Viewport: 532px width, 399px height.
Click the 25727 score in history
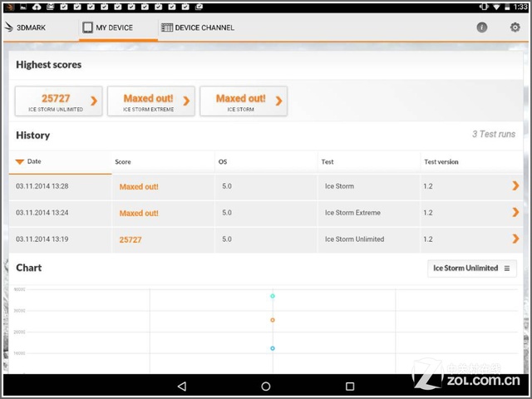(x=131, y=240)
